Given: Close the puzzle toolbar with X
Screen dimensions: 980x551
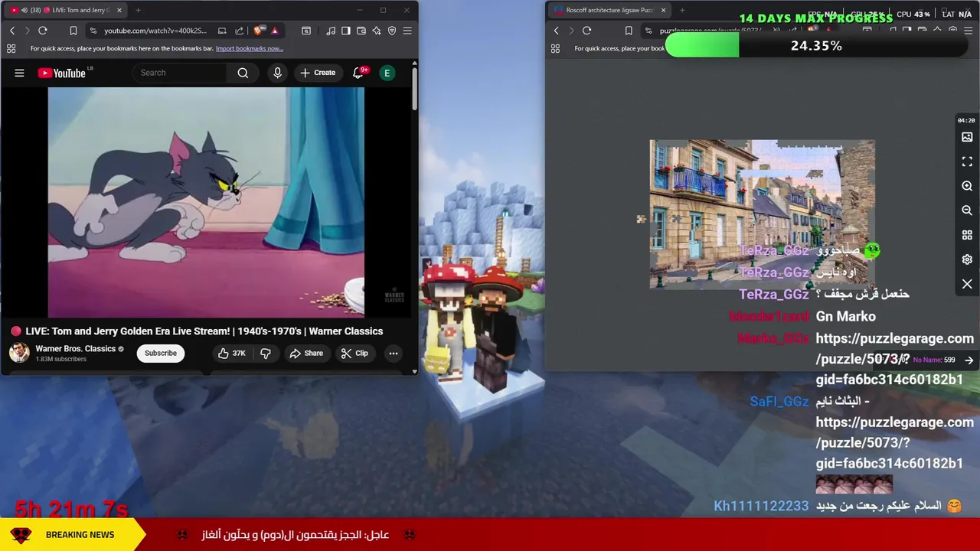Looking at the screenshot, I should [967, 284].
